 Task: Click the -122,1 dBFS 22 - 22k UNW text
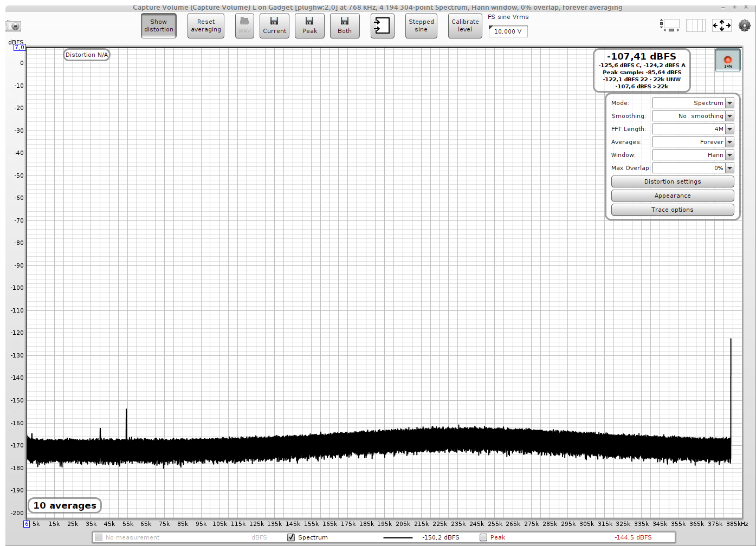click(x=642, y=79)
